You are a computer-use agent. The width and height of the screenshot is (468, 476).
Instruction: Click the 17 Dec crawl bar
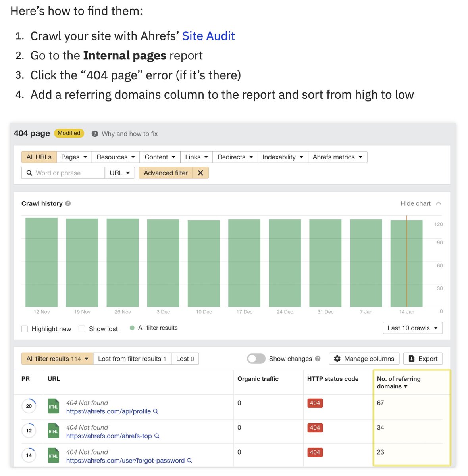pos(244,263)
